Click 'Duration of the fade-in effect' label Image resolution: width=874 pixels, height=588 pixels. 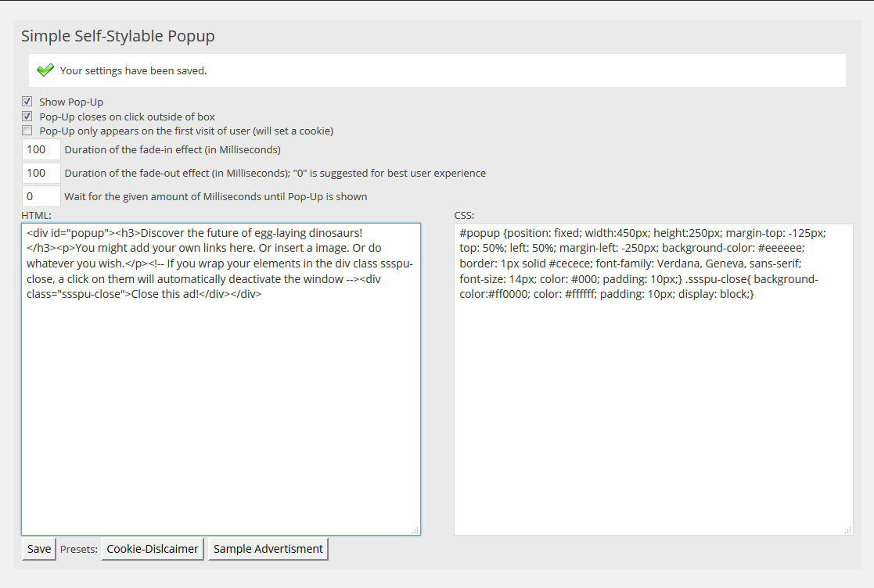(172, 149)
